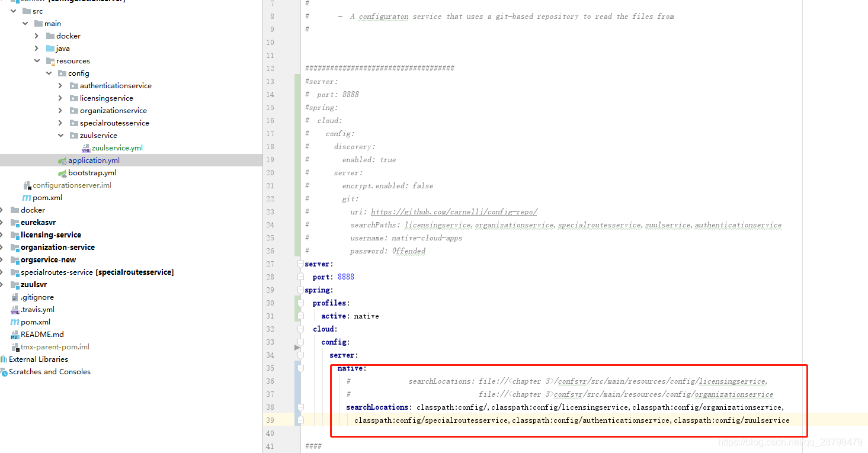Expand the java folder arrow

pos(37,49)
